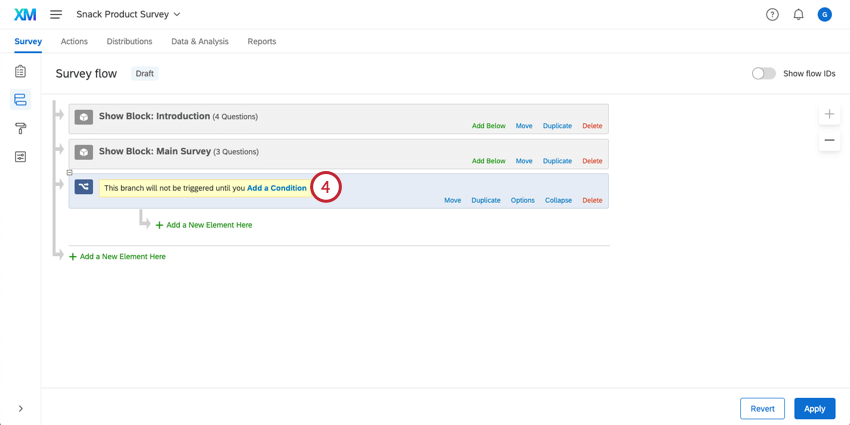Open the notifications bell
Screen dimensions: 850x425
(x=799, y=15)
